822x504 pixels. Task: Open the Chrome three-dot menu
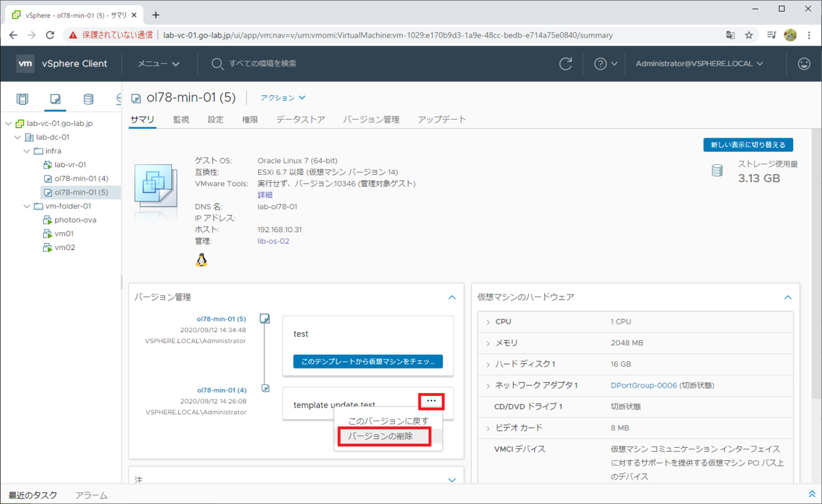click(808, 35)
